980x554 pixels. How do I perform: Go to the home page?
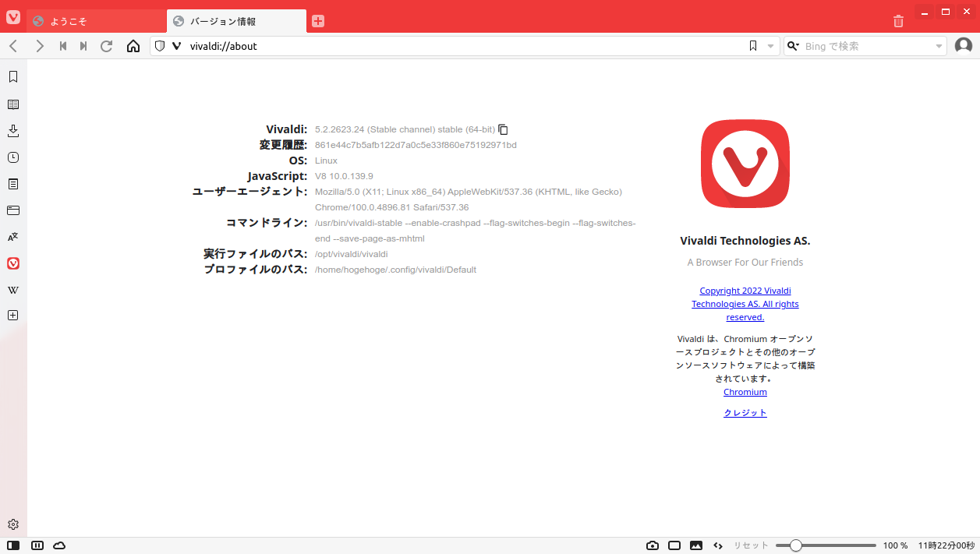pyautogui.click(x=133, y=46)
